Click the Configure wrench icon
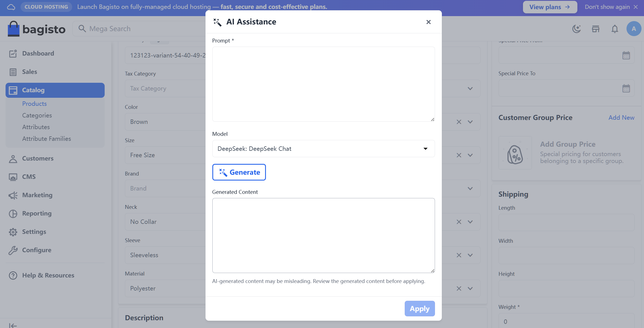This screenshot has width=644, height=328. [13, 250]
